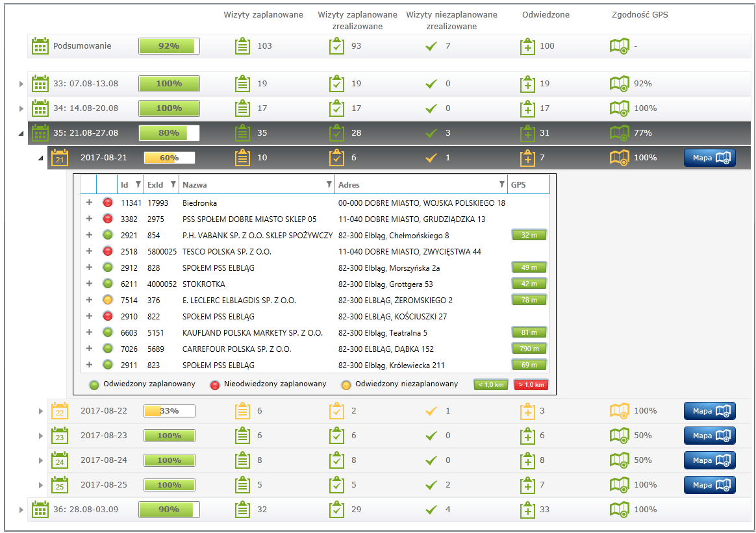Expand the 2017-08-22 day row

[41, 412]
